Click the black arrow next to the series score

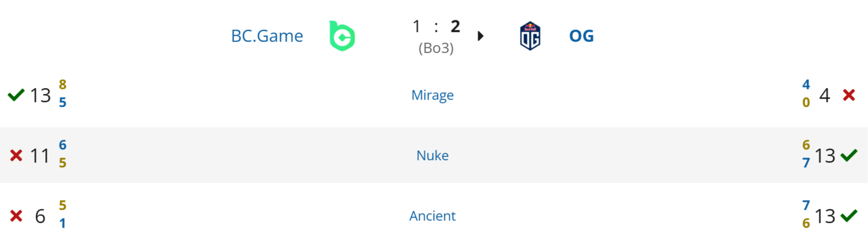[480, 36]
